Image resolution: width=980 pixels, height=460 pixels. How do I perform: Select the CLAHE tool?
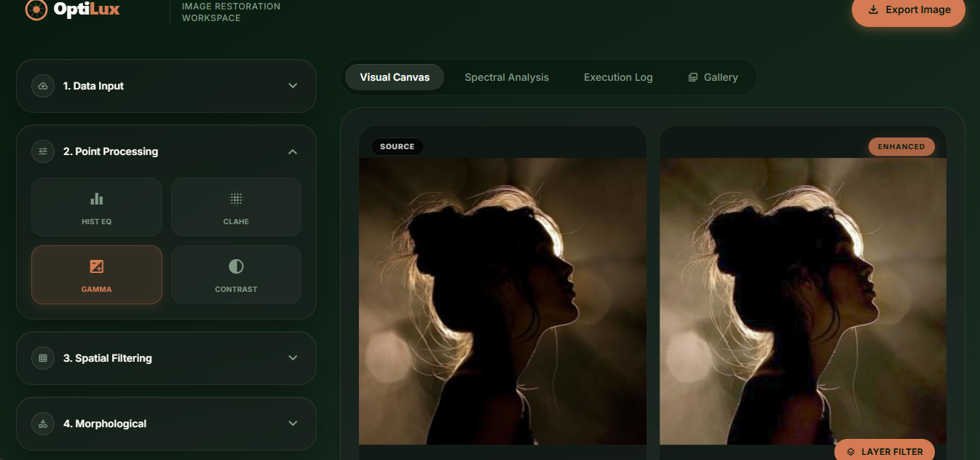pyautogui.click(x=236, y=207)
